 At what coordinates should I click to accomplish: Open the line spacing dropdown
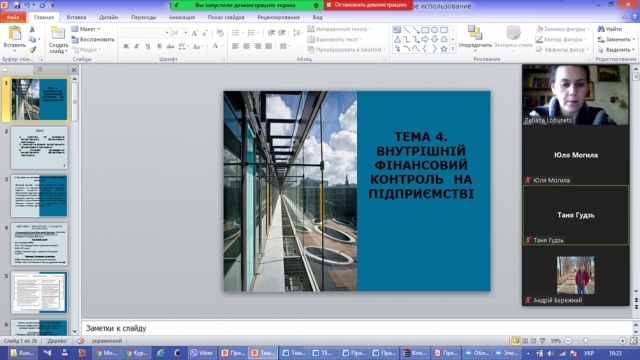point(298,33)
